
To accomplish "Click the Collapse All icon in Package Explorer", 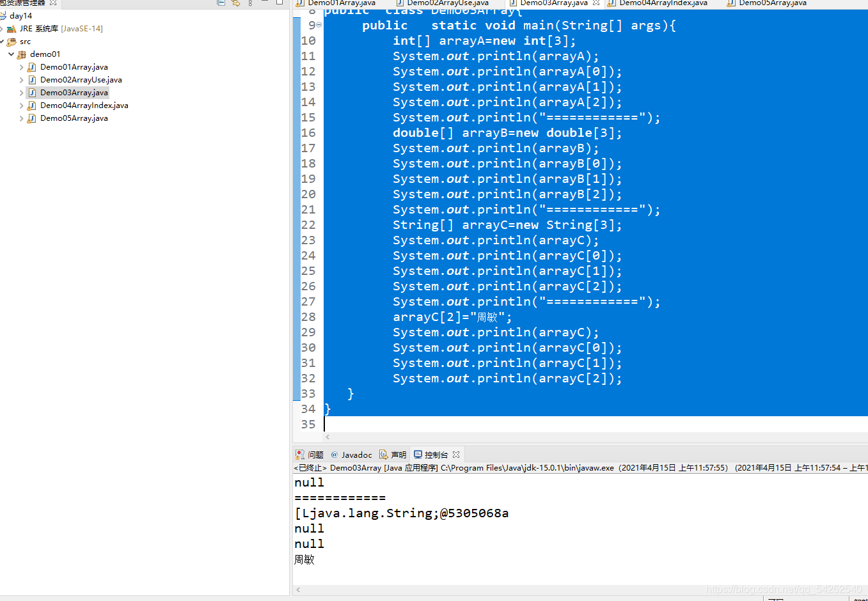I will (221, 3).
